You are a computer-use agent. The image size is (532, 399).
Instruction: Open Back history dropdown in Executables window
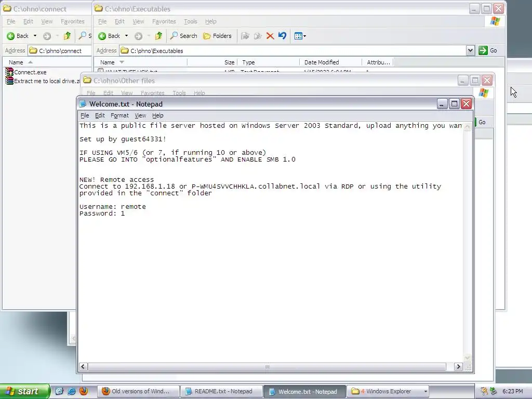[x=127, y=36]
